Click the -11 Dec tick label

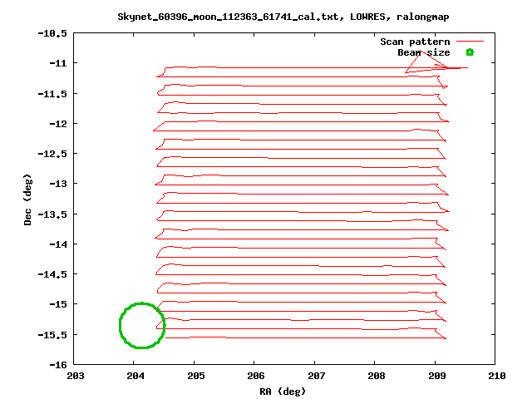point(58,63)
